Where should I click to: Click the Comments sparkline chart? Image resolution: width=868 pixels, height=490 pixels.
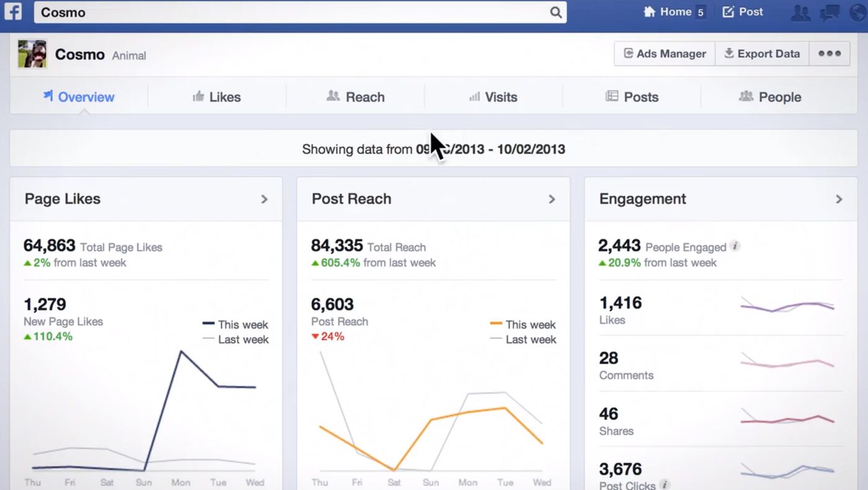click(787, 361)
